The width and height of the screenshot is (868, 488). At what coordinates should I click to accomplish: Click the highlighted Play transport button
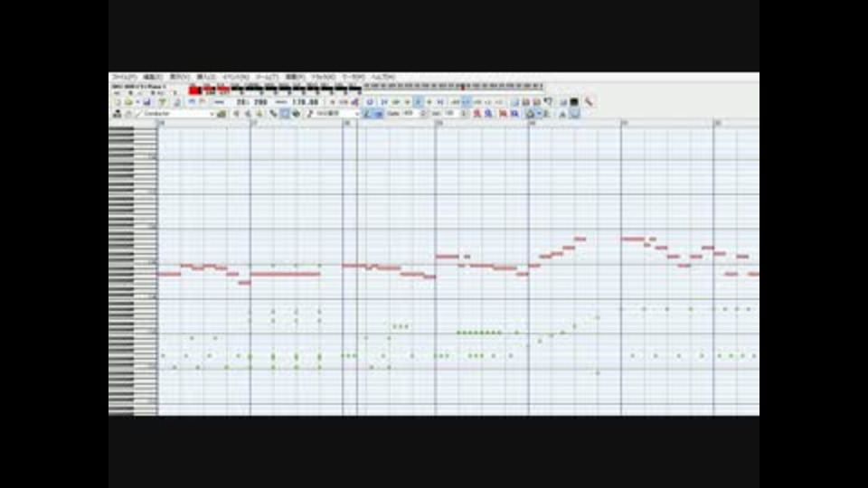[418, 102]
